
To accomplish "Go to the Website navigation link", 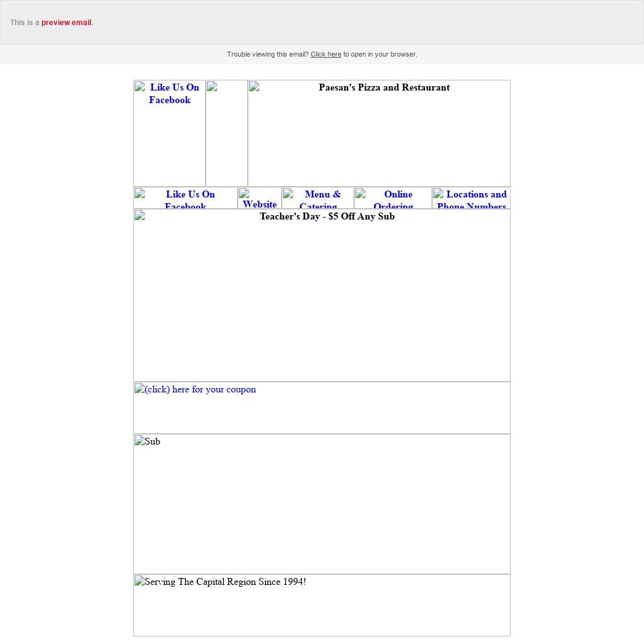I will pyautogui.click(x=260, y=204).
